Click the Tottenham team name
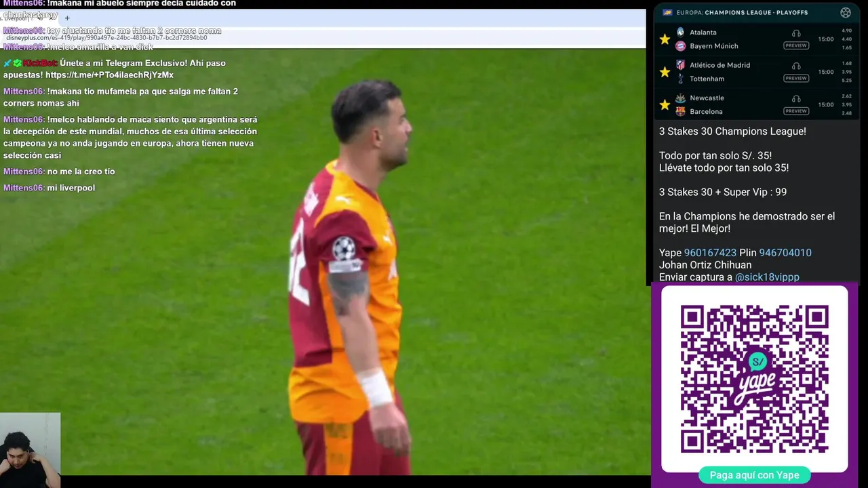Image resolution: width=868 pixels, height=488 pixels. [707, 79]
